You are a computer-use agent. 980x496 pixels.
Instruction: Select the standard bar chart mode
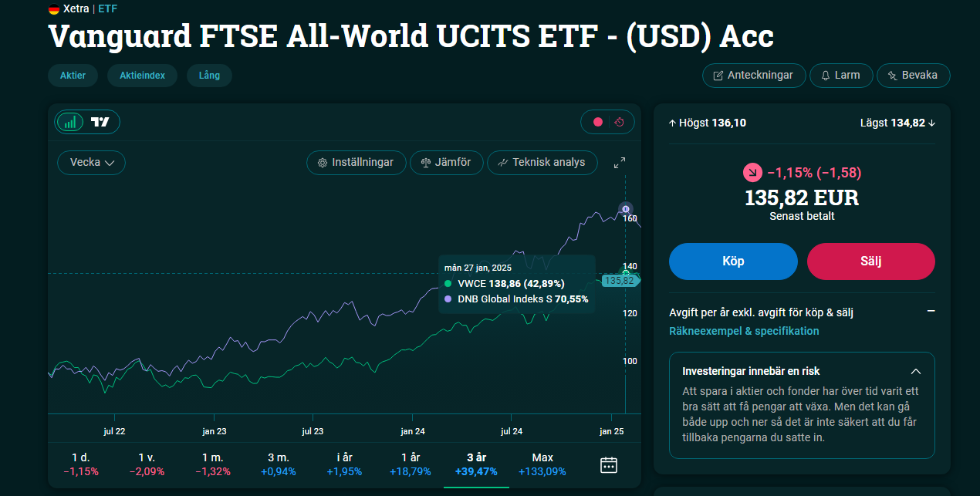pyautogui.click(x=70, y=122)
